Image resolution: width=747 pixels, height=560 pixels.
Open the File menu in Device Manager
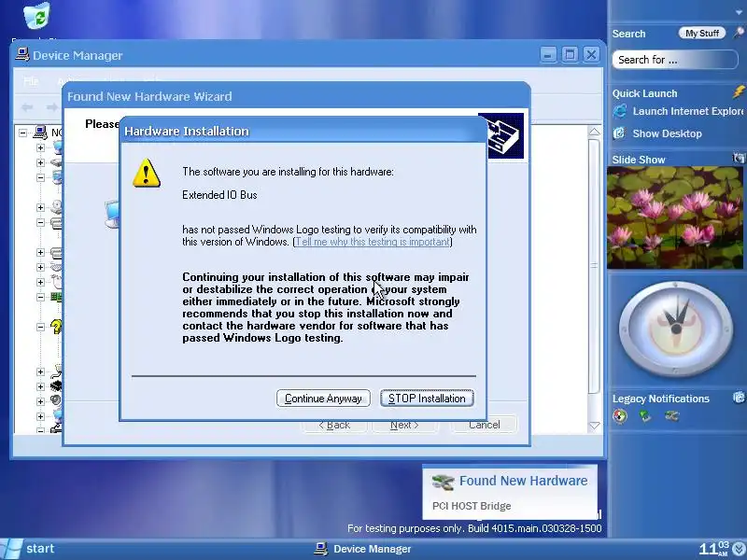tap(31, 81)
